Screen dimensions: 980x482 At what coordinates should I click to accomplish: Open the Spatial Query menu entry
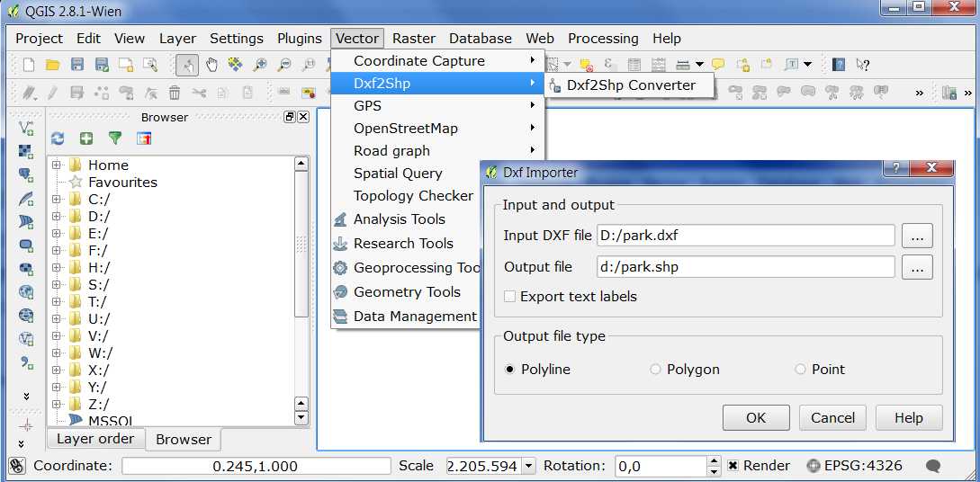point(398,173)
